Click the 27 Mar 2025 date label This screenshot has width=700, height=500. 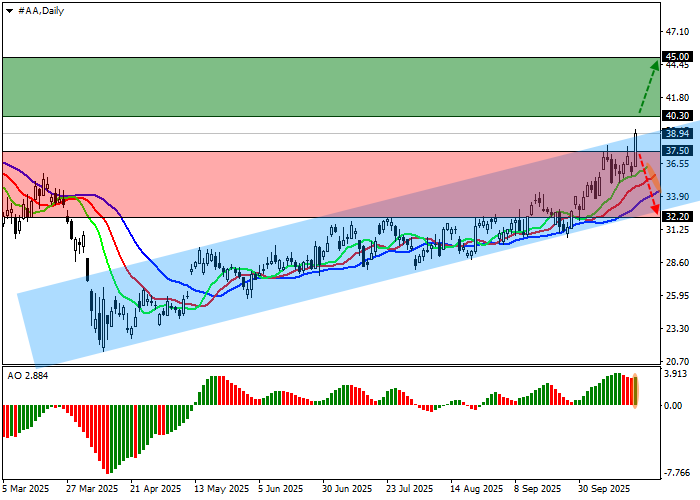pyautogui.click(x=91, y=489)
